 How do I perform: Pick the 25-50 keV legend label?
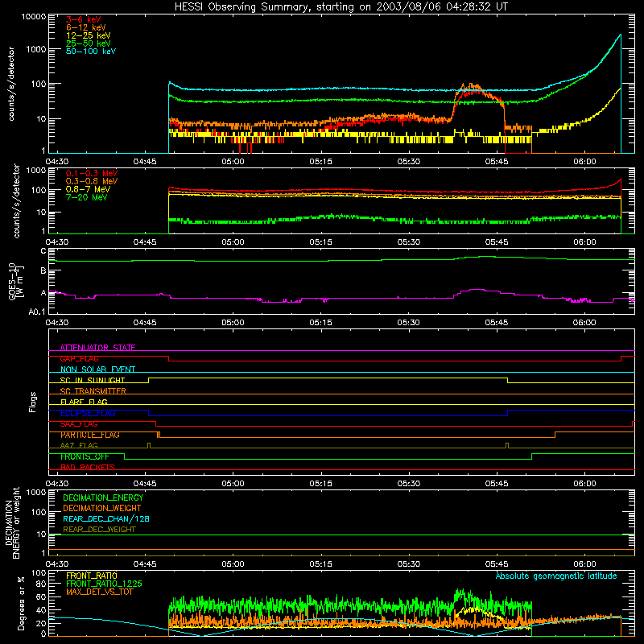[89, 43]
